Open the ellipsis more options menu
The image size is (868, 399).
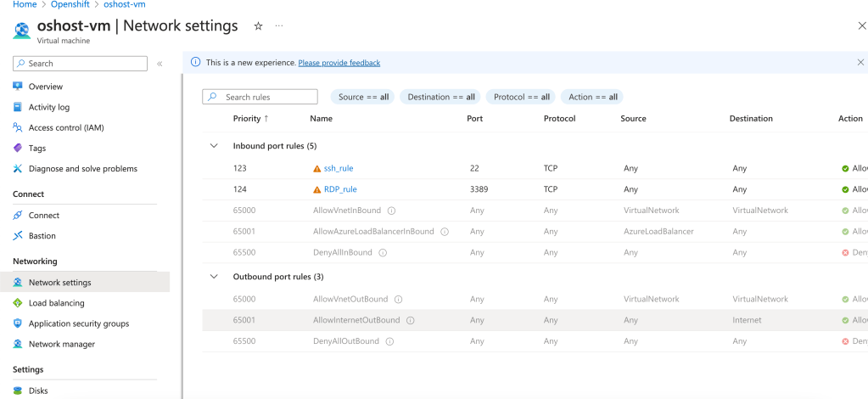(279, 26)
